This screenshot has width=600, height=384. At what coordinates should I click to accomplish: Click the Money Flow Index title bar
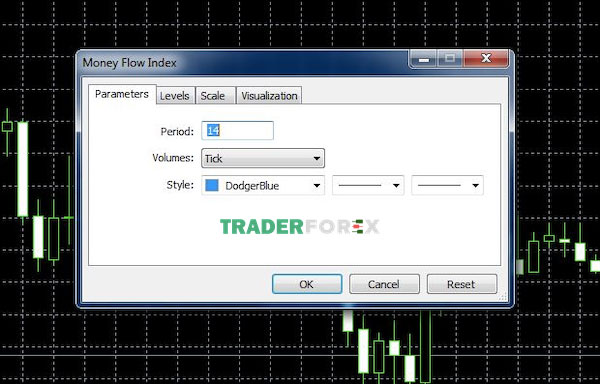[x=245, y=62]
